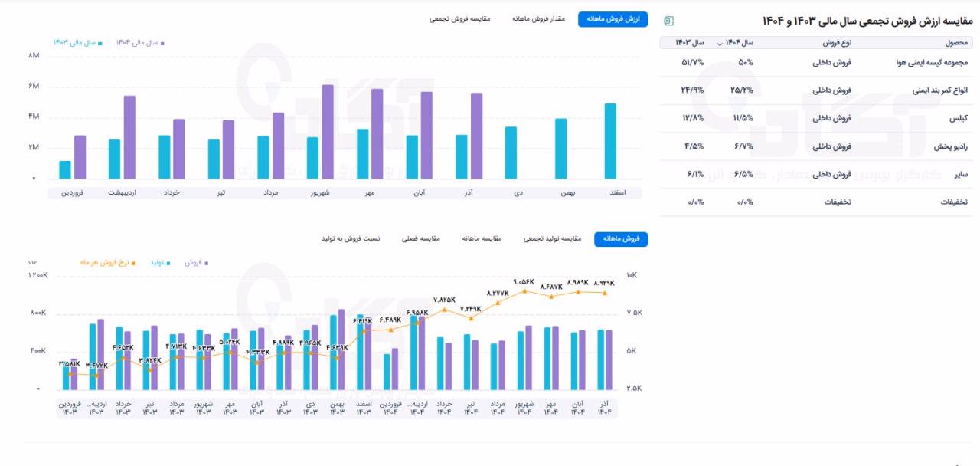The height and width of the screenshot is (466, 980).
Task: Click the ۲۵/۲% value cell
Action: [x=742, y=90]
